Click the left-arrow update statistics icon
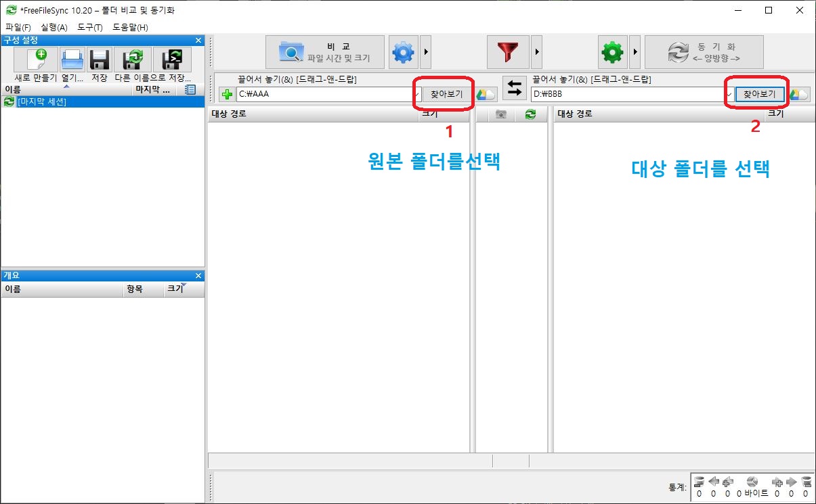Viewport: 816px width, 504px height. click(713, 482)
